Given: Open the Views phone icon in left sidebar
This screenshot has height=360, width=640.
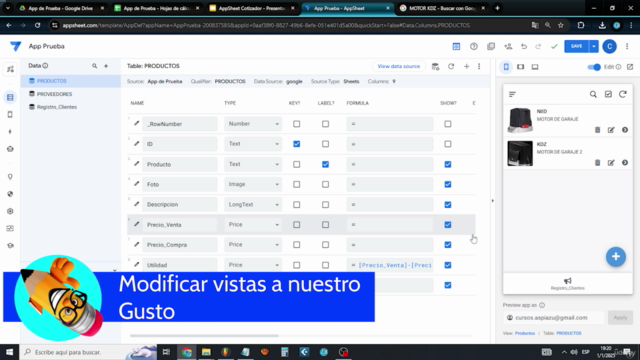Looking at the screenshot, I should pos(10,115).
